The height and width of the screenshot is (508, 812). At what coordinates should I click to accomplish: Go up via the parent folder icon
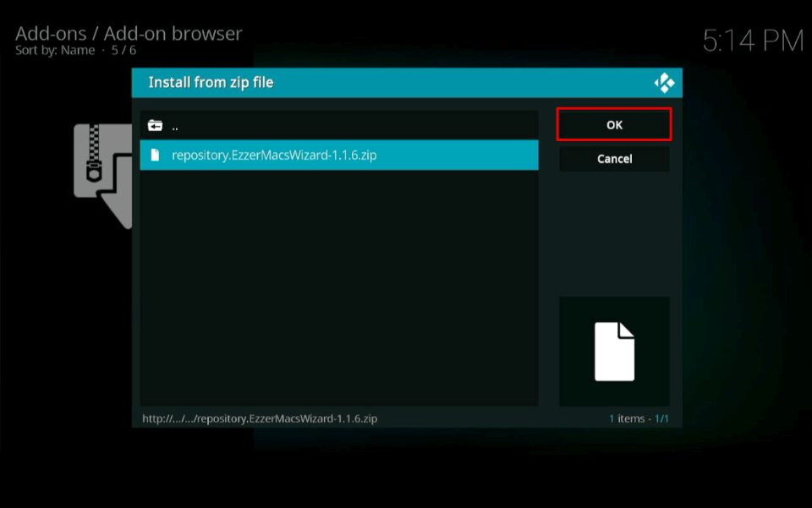click(x=155, y=126)
